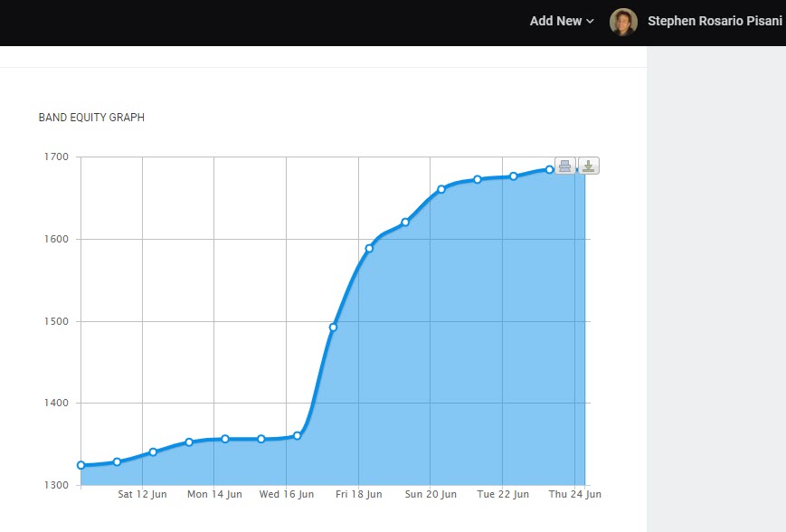Click the Band Equity Graph title
This screenshot has width=786, height=532.
[91, 118]
